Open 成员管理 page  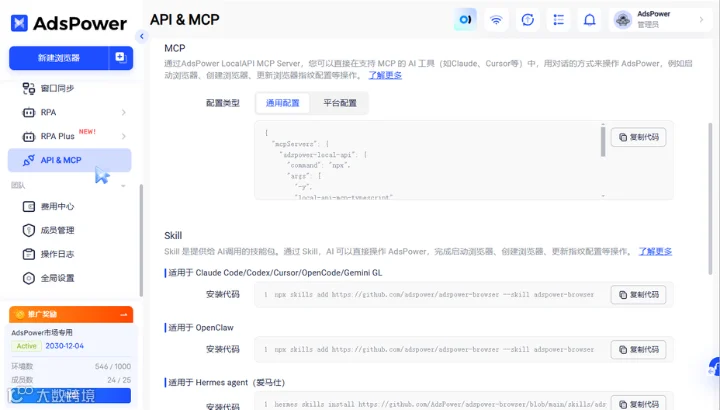click(57, 230)
